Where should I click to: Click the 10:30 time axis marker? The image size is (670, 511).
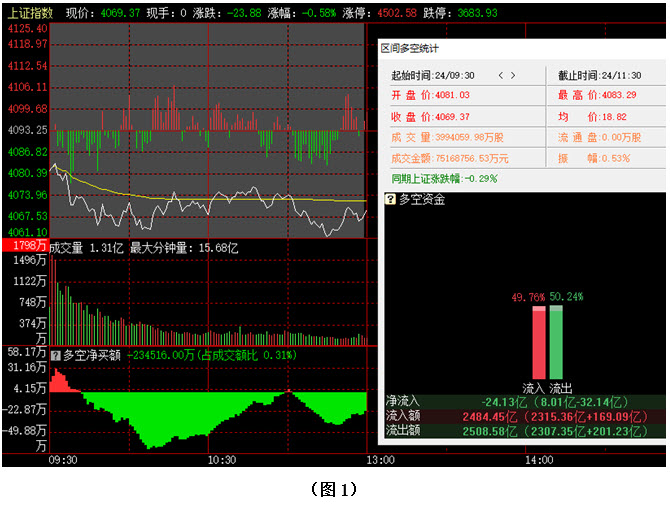pyautogui.click(x=221, y=460)
